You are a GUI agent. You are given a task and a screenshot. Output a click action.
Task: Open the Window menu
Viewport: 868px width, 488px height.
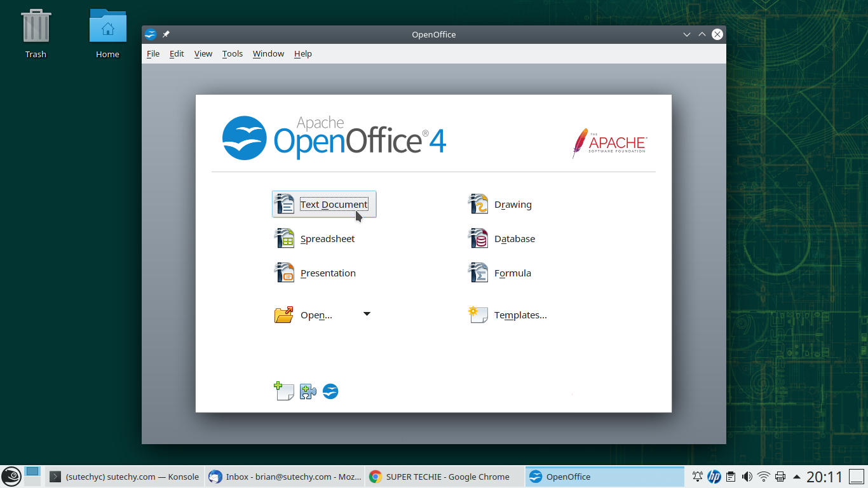point(268,54)
